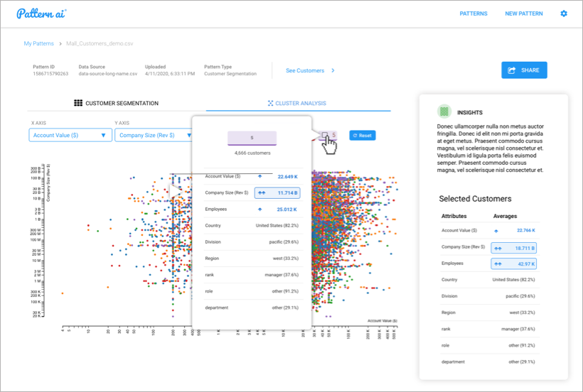Click the purple cluster swatch in the popup

(252, 138)
